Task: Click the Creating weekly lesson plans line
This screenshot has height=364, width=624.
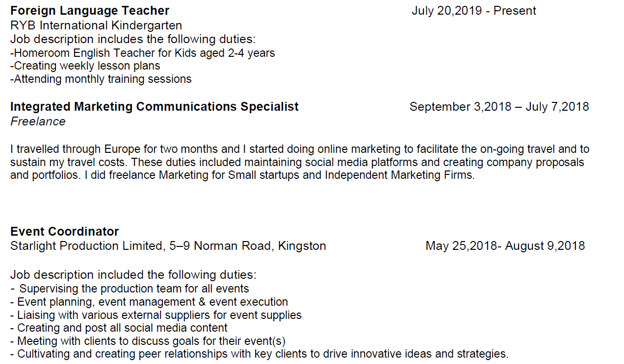Action: 85,66
